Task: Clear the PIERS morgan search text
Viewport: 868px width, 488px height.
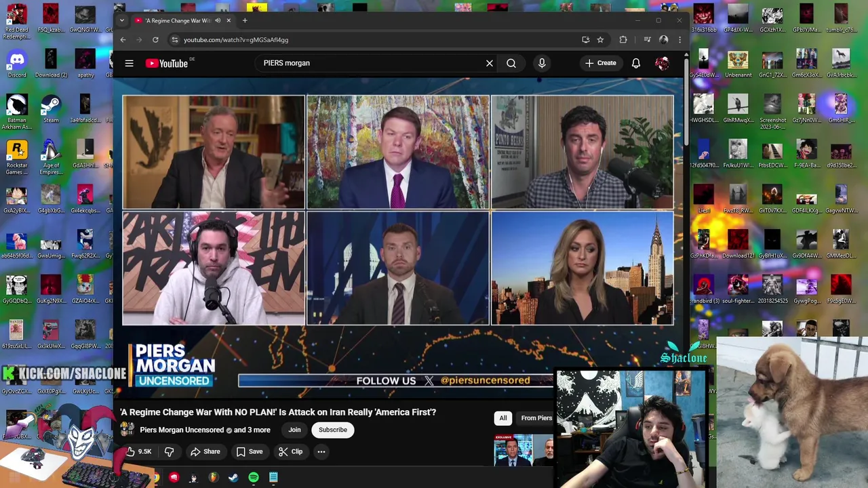Action: tap(490, 63)
